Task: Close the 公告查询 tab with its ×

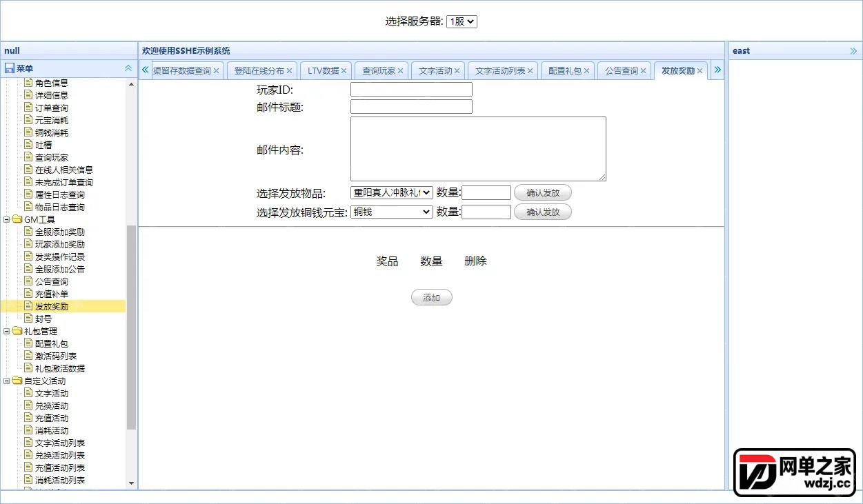Action: pyautogui.click(x=643, y=71)
